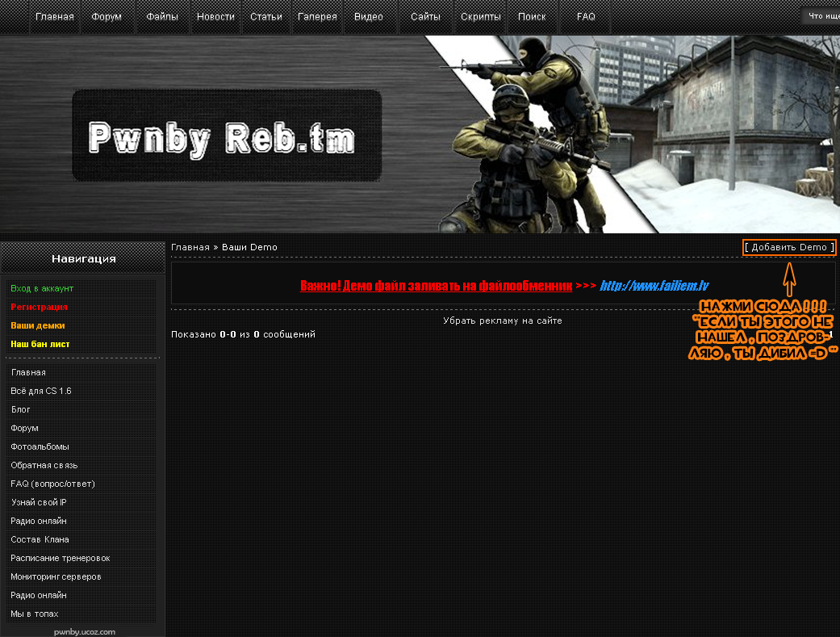Click 'Мы в топах' in the sidebar

click(34, 614)
